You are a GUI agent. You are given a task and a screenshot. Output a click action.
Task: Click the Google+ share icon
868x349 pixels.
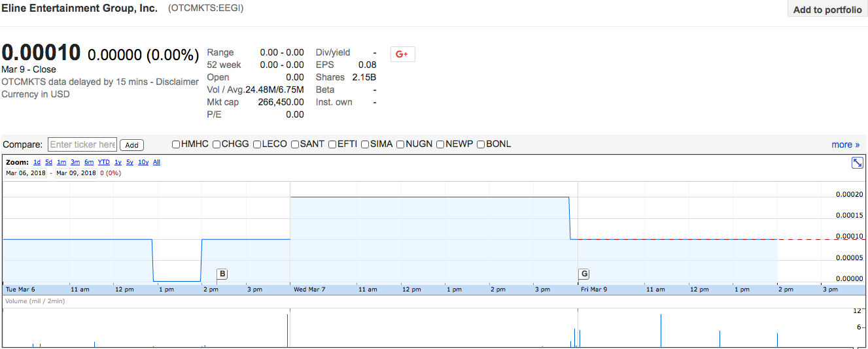402,54
